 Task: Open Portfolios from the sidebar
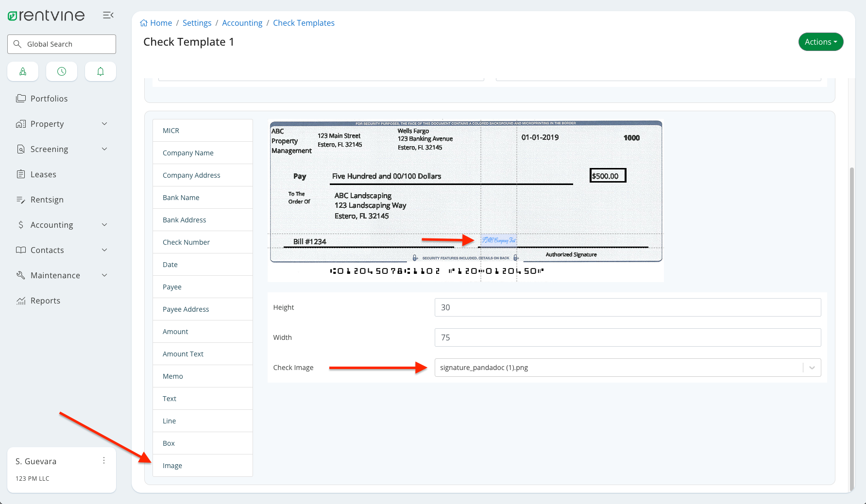(x=49, y=98)
